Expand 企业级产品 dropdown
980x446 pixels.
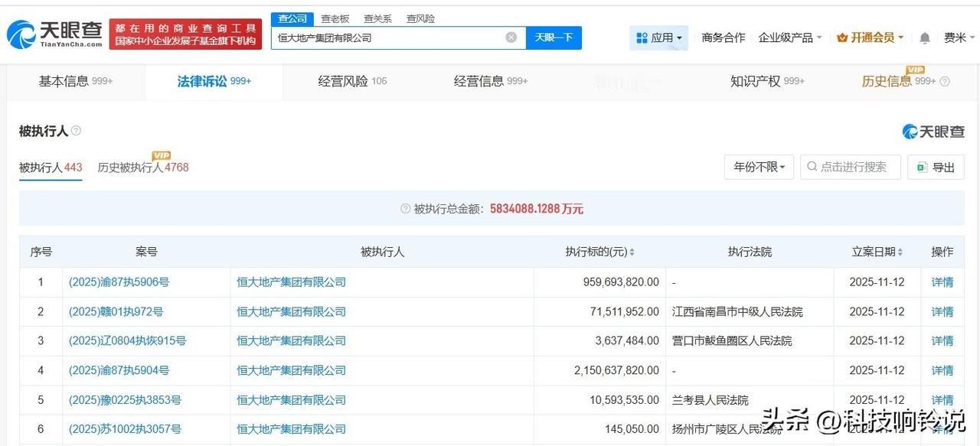pyautogui.click(x=789, y=37)
